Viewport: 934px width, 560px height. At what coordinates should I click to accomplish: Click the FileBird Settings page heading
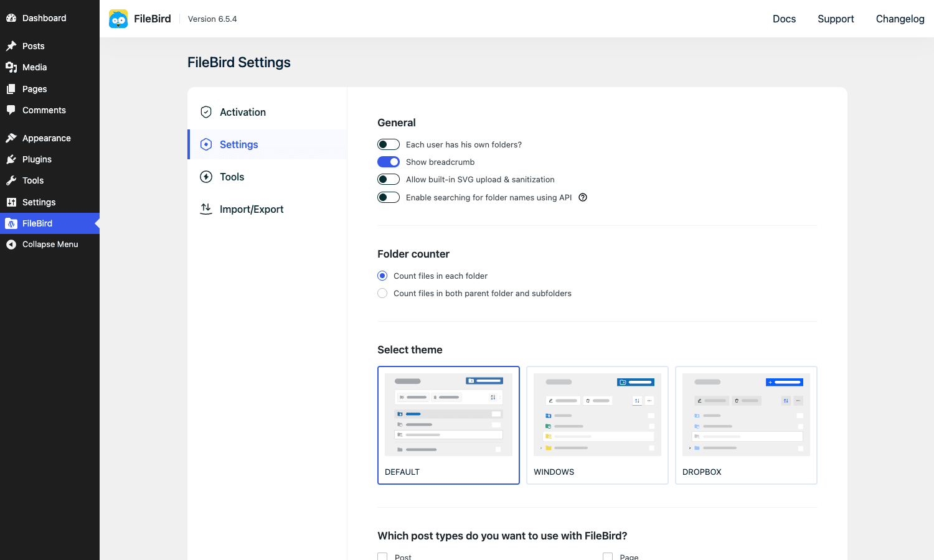pos(239,62)
